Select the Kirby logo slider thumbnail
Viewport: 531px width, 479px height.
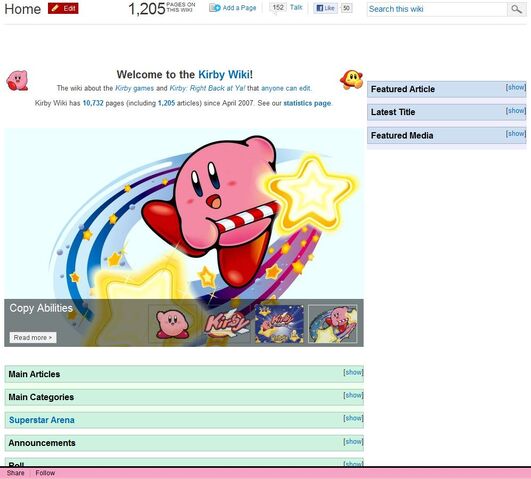pyautogui.click(x=226, y=324)
